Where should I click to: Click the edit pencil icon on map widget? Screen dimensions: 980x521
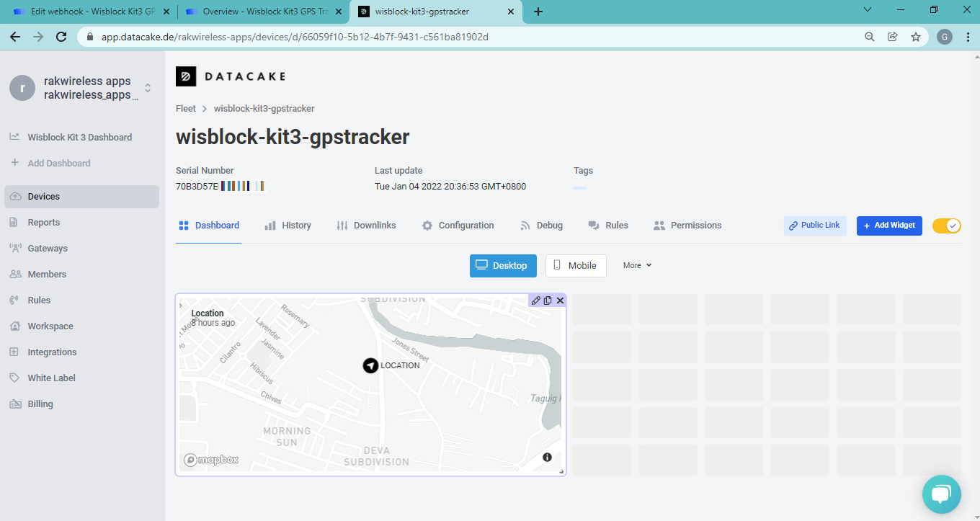(535, 300)
